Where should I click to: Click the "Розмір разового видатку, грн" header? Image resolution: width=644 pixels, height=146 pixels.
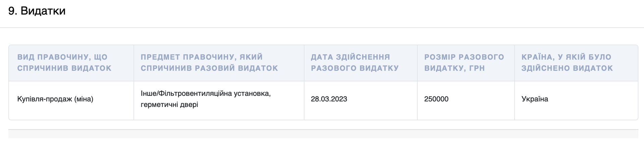coord(464,63)
